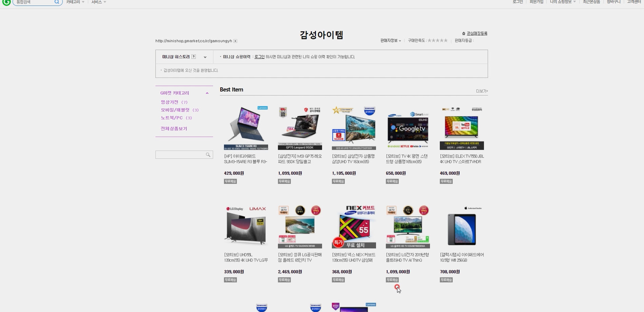Image resolution: width=644 pixels, height=312 pixels.
Task: Open NEX 커브드 55 TV thumbnail
Action: coord(354,226)
